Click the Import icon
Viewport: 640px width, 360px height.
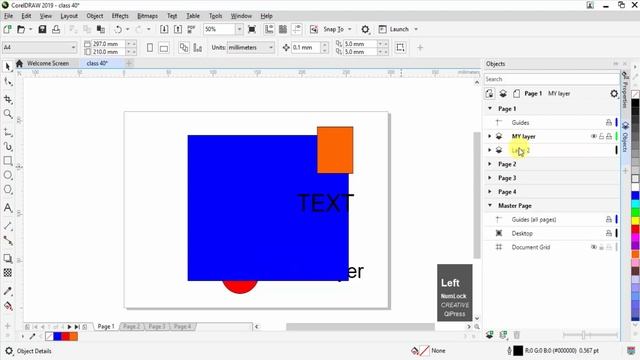tap(164, 29)
